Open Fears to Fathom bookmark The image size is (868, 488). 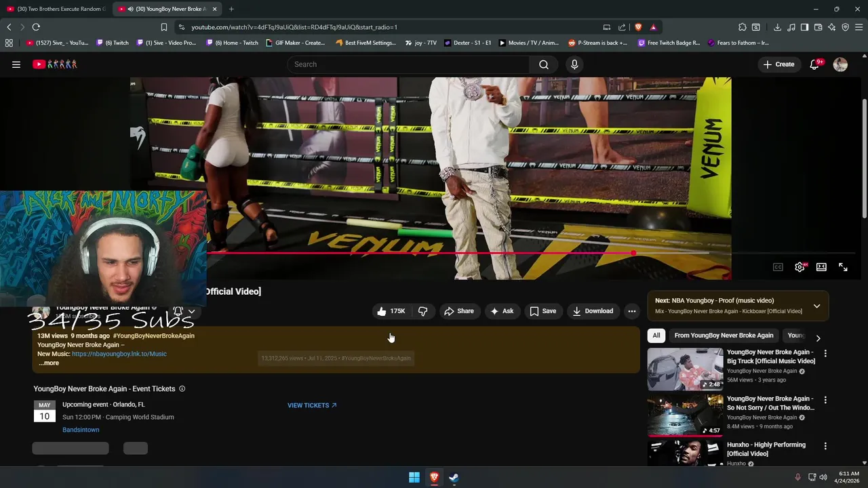738,43
